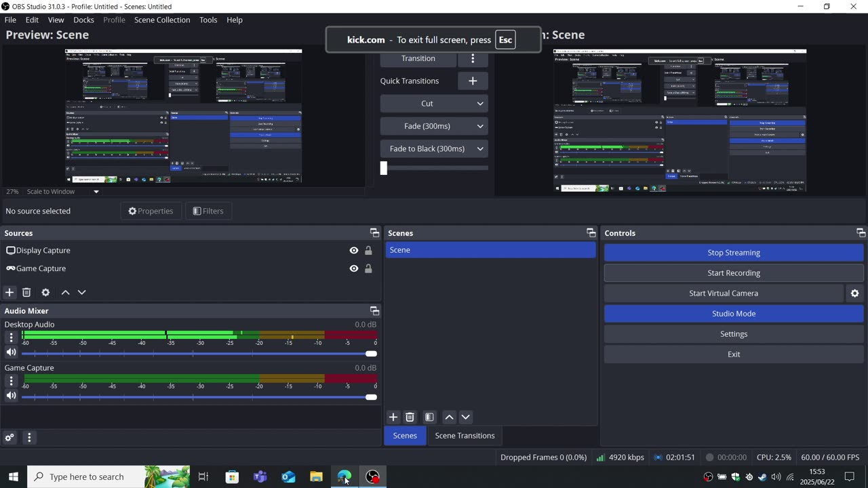Delete selected scene with trash icon
This screenshot has height=488, width=868.
coord(410,417)
